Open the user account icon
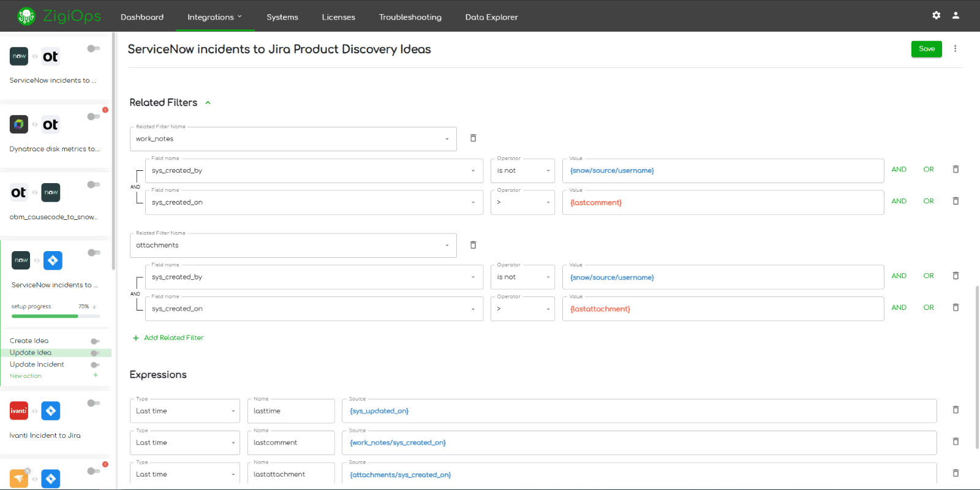Image resolution: width=980 pixels, height=490 pixels. (x=956, y=15)
